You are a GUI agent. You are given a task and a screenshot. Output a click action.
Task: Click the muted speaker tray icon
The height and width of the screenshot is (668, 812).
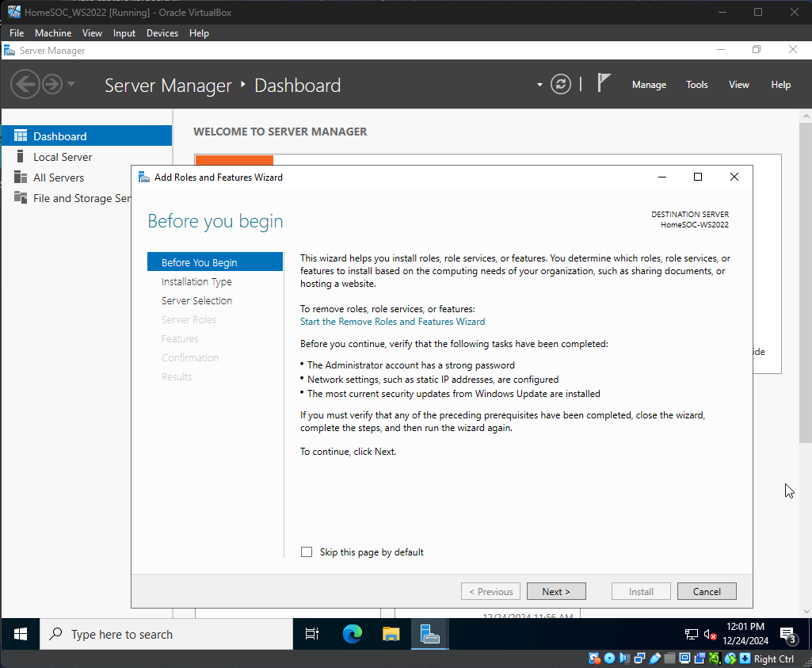pyautogui.click(x=711, y=634)
